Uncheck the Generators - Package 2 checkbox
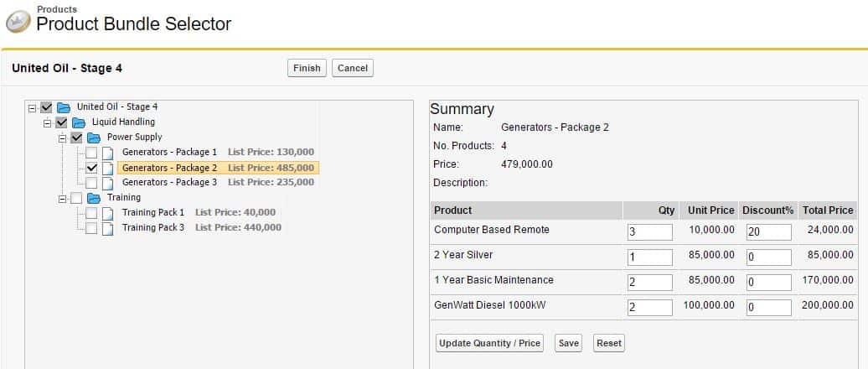This screenshot has width=868, height=369. click(91, 168)
